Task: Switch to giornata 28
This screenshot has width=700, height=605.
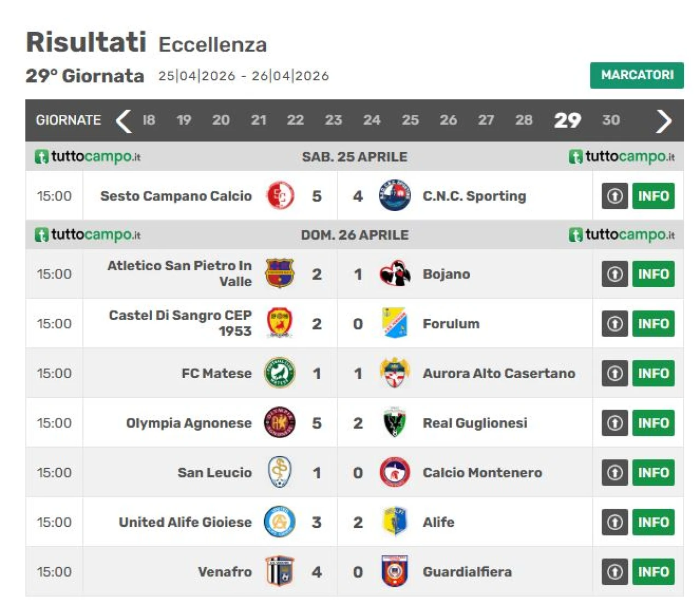Action: tap(523, 120)
